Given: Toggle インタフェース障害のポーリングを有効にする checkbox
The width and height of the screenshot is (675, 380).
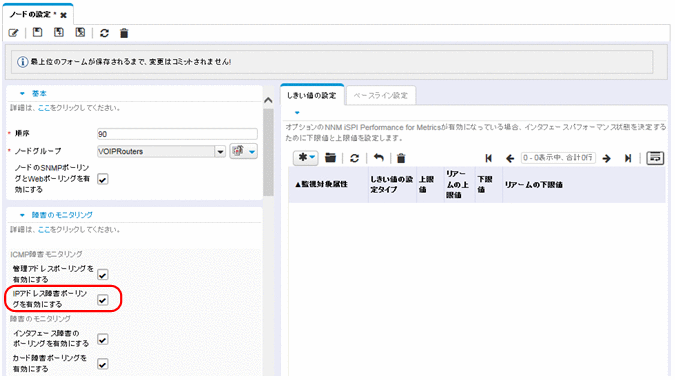Looking at the screenshot, I should tap(102, 339).
